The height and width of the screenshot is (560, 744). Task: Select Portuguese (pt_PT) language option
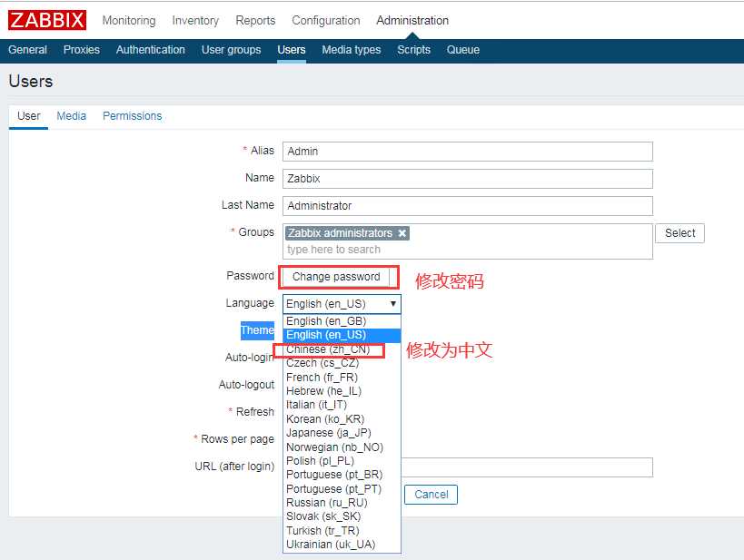tap(342, 488)
